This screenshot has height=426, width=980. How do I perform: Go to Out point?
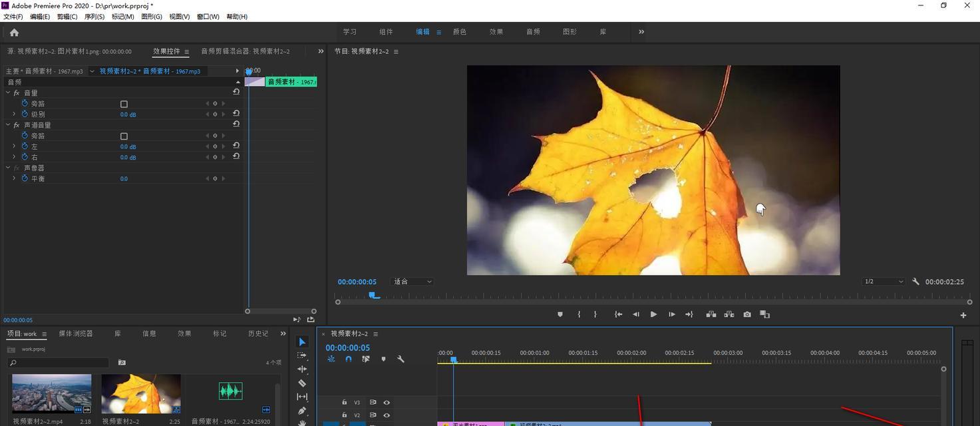(689, 314)
